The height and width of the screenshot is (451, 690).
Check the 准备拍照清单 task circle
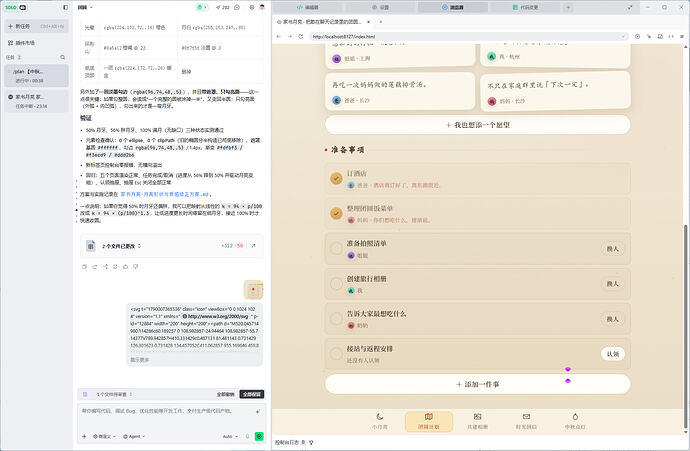[336, 248]
